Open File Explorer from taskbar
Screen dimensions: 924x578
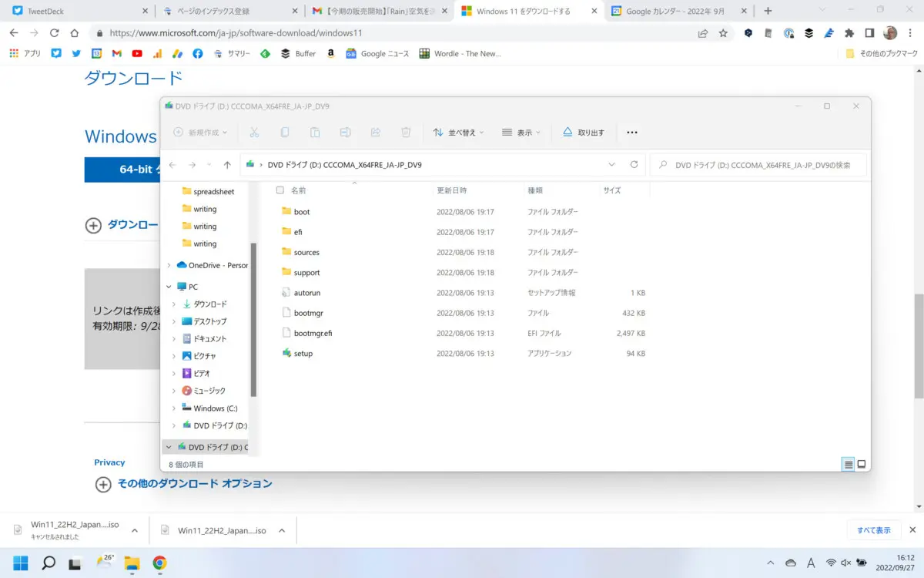pyautogui.click(x=132, y=563)
